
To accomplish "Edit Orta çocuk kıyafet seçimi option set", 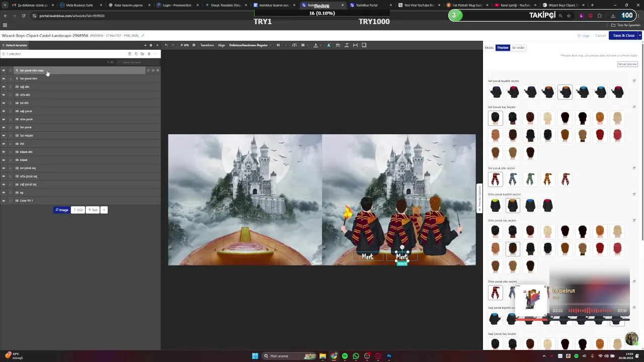I will 634,194.
